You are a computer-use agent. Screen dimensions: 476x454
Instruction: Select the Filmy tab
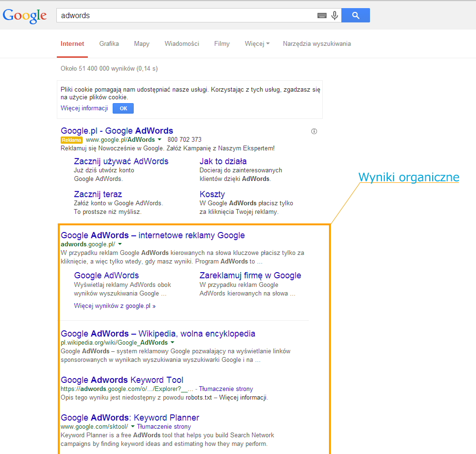tap(222, 44)
